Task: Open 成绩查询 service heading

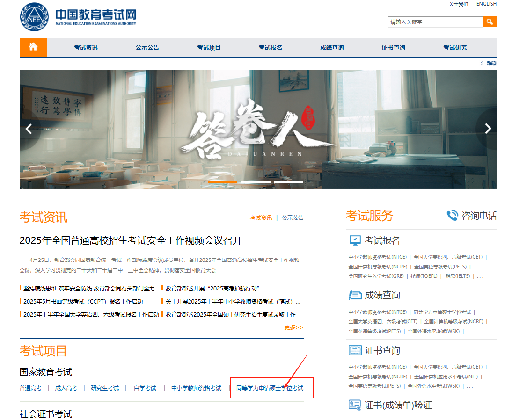Action: coord(382,295)
